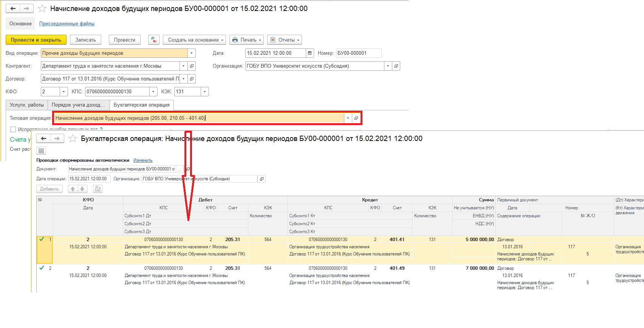Click the green checkmark on posting row 1
Image resolution: width=644 pixels, height=328 pixels.
pos(42,239)
